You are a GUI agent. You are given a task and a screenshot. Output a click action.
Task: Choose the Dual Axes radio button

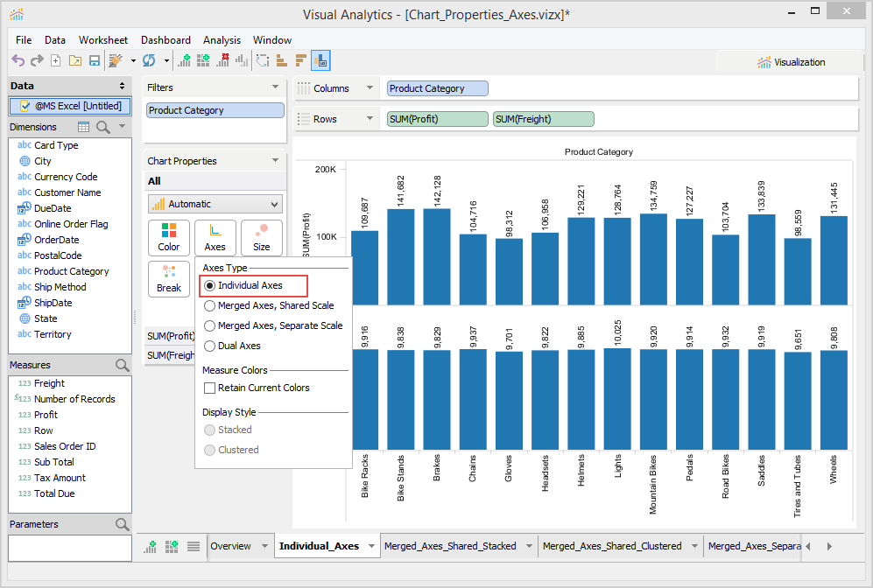[x=209, y=346]
